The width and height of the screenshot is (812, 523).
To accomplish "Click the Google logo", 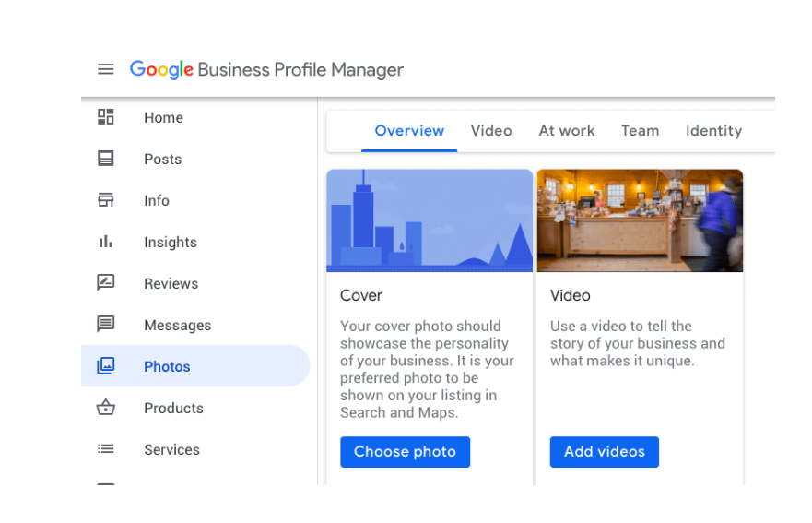I will pyautogui.click(x=161, y=69).
